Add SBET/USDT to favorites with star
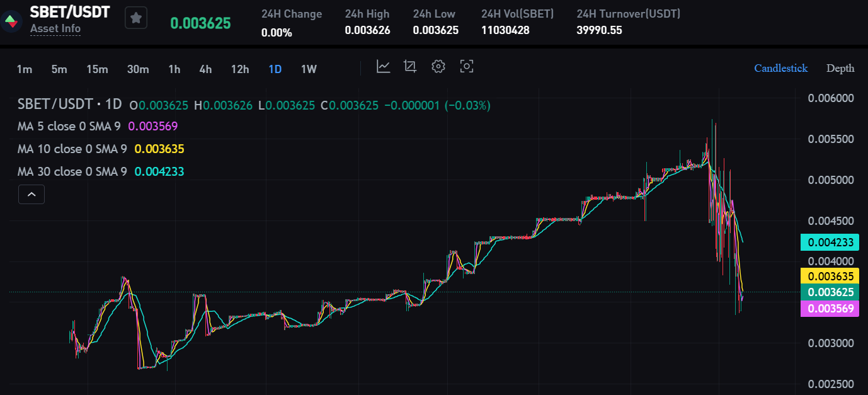The height and width of the screenshot is (395, 868). pos(136,18)
